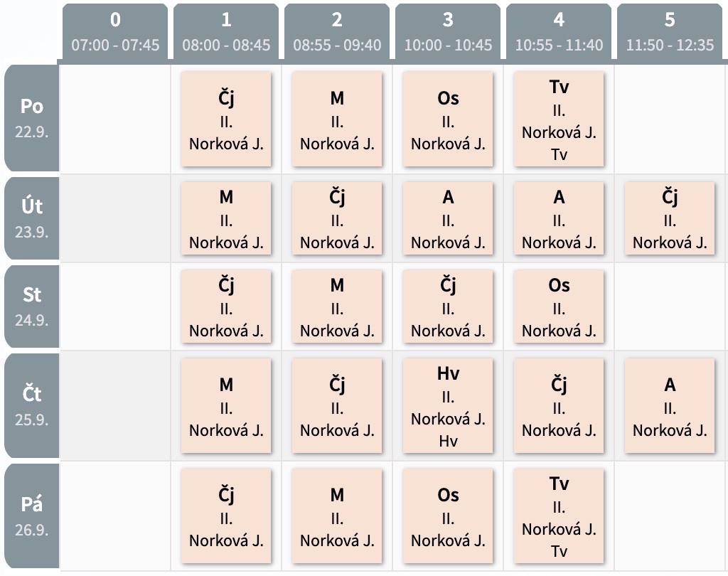The image size is (728, 576).
Task: Select period 5 header 11:50 - 12:35
Action: 670,31
